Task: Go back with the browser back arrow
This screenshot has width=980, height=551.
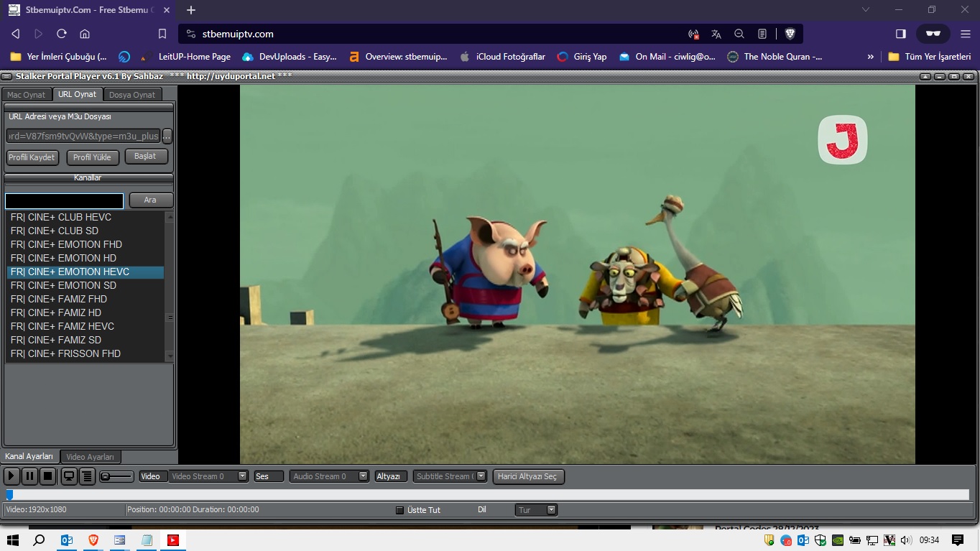Action: pos(16,34)
